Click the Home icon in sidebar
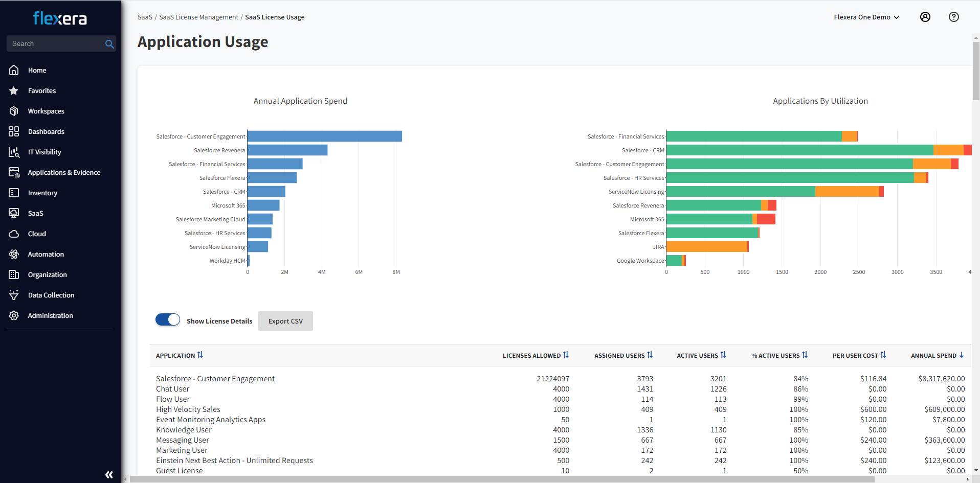Screen dimensions: 980x483 14,70
